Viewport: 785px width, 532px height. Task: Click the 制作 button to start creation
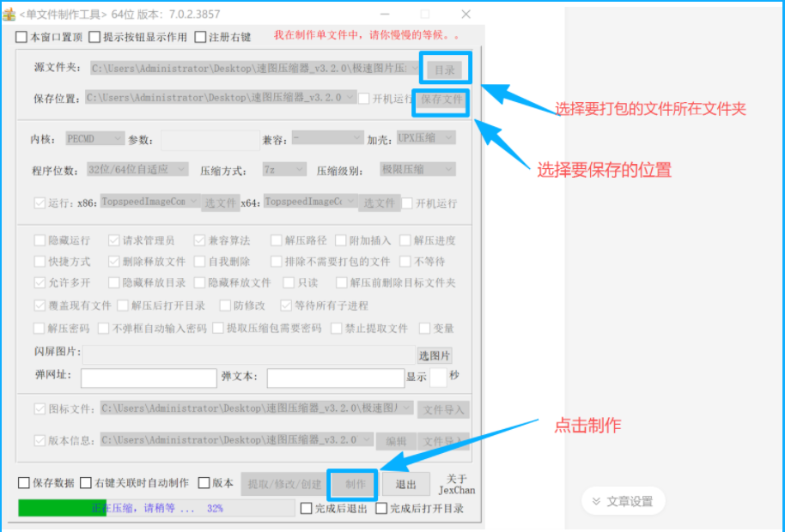[352, 484]
